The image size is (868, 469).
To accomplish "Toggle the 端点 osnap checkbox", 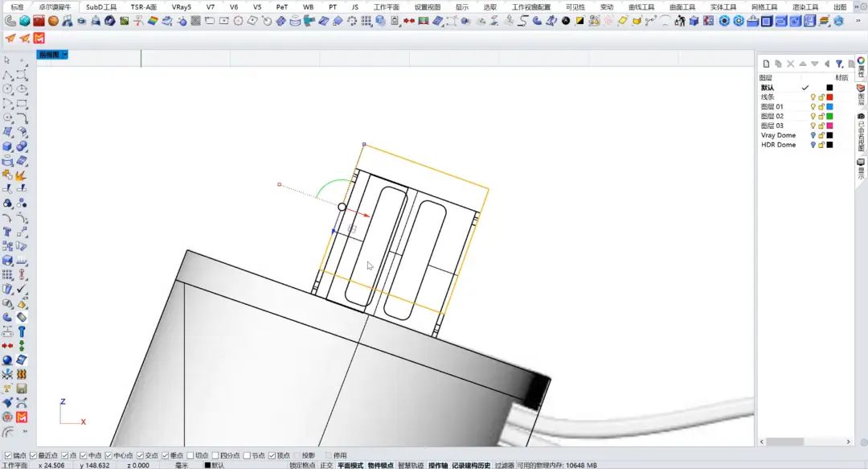I will pos(9,455).
